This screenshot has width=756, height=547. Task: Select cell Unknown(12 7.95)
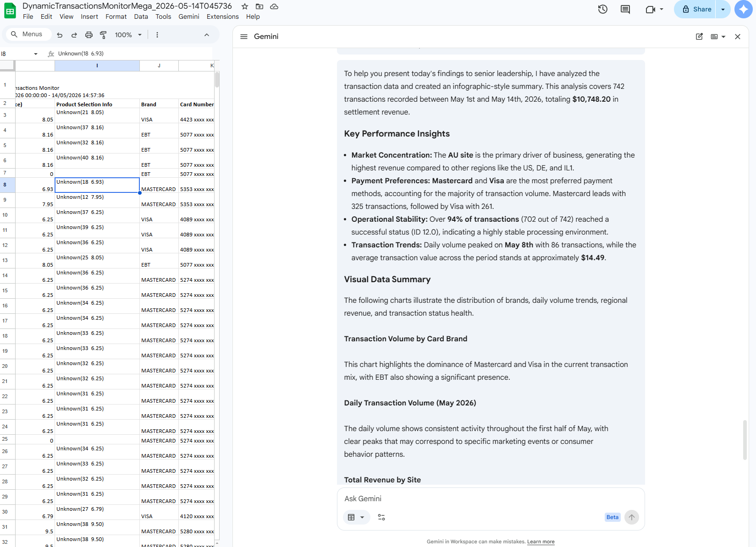(97, 201)
